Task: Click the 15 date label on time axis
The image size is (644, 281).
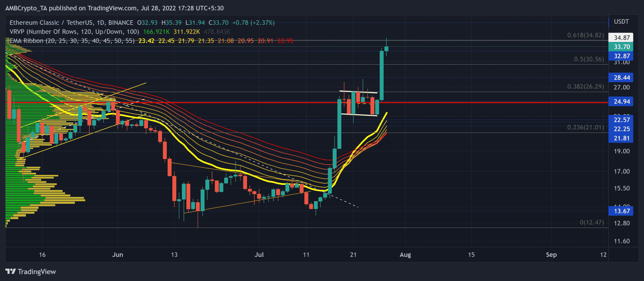Action: (471, 255)
